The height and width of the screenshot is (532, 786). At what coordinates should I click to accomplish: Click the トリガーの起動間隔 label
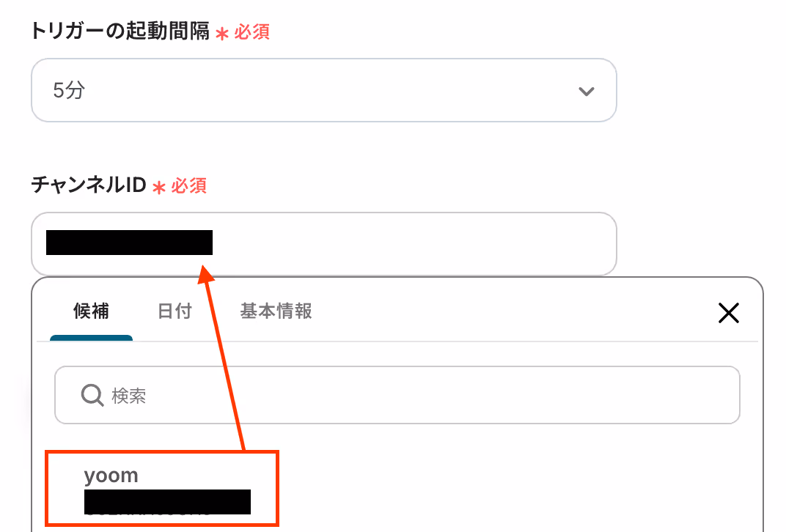120,31
